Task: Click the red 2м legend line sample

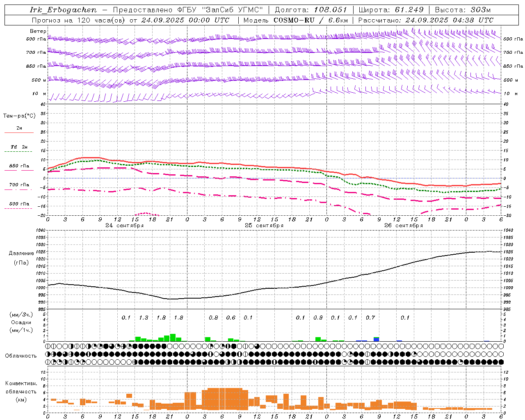Action: coord(19,132)
